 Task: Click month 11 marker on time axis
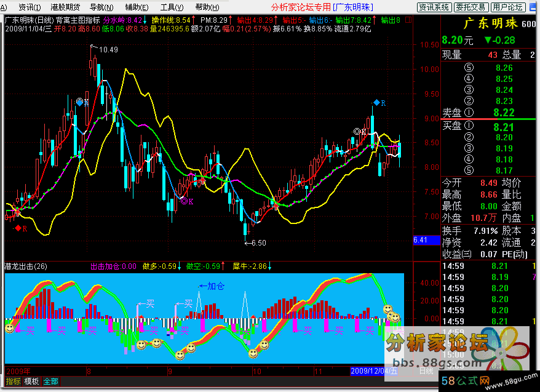coord(318,371)
